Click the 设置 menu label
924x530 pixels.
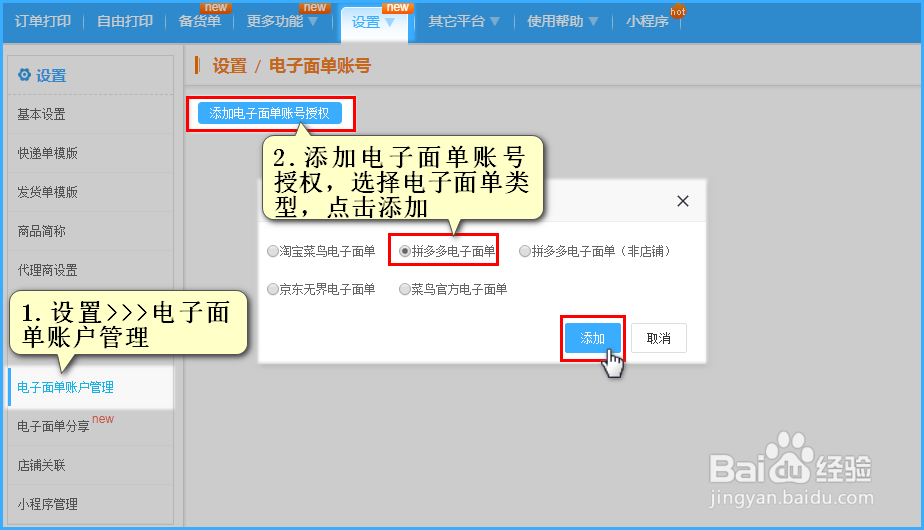pyautogui.click(x=366, y=22)
